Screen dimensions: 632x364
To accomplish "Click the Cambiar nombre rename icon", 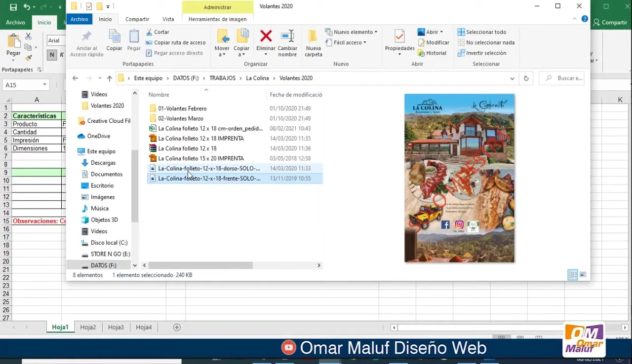I will (x=287, y=36).
